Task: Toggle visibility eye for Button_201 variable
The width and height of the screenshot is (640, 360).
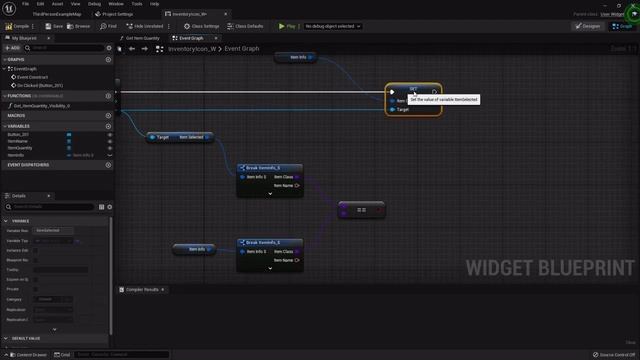Action: [x=109, y=134]
